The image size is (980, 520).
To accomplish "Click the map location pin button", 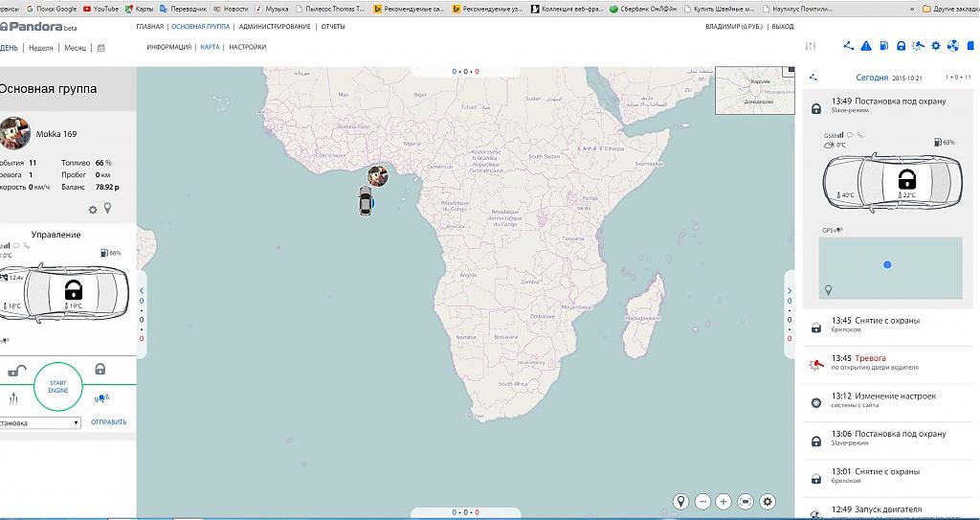I will 680,502.
